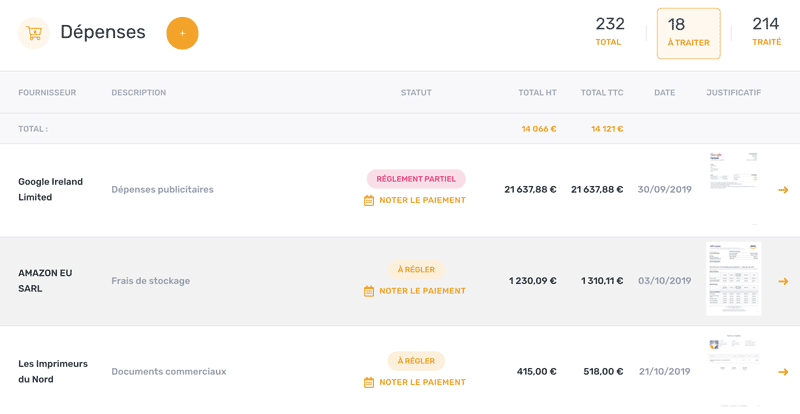The width and height of the screenshot is (800, 414).
Task: Click the date 21/10/2019
Action: coord(664,372)
